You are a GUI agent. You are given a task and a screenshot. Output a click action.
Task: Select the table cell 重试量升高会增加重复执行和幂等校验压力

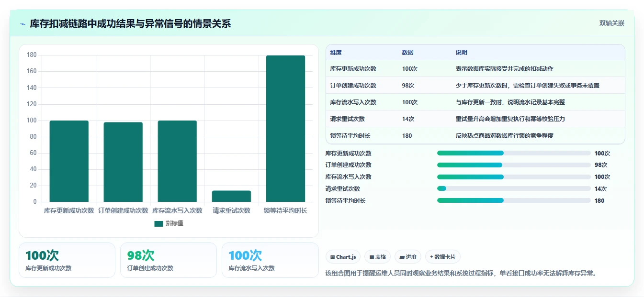[x=510, y=119]
